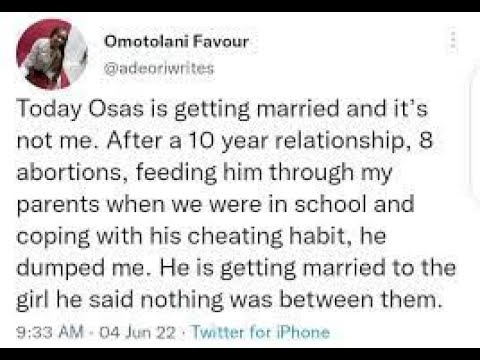Click the 04 Jun 22 date

coord(137,332)
